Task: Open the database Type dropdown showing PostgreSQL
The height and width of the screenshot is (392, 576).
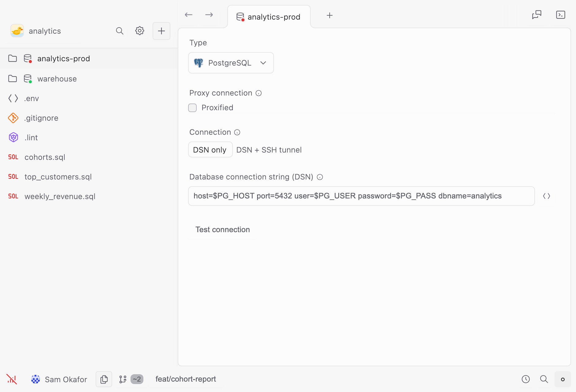Action: click(231, 63)
